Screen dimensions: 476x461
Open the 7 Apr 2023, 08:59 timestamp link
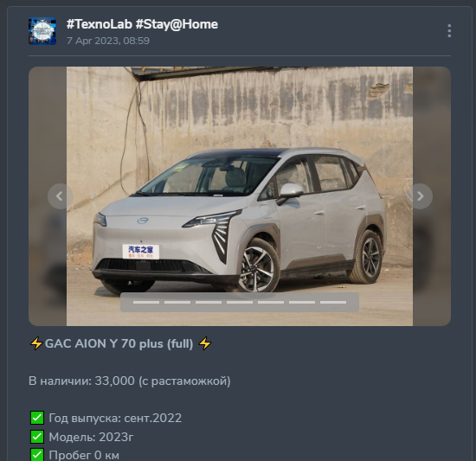pos(108,41)
